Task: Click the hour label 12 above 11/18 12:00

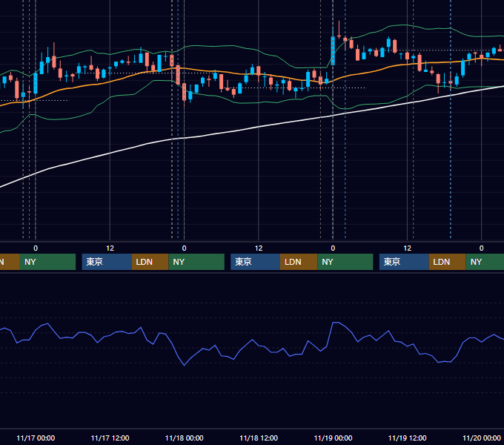Action: click(259, 248)
